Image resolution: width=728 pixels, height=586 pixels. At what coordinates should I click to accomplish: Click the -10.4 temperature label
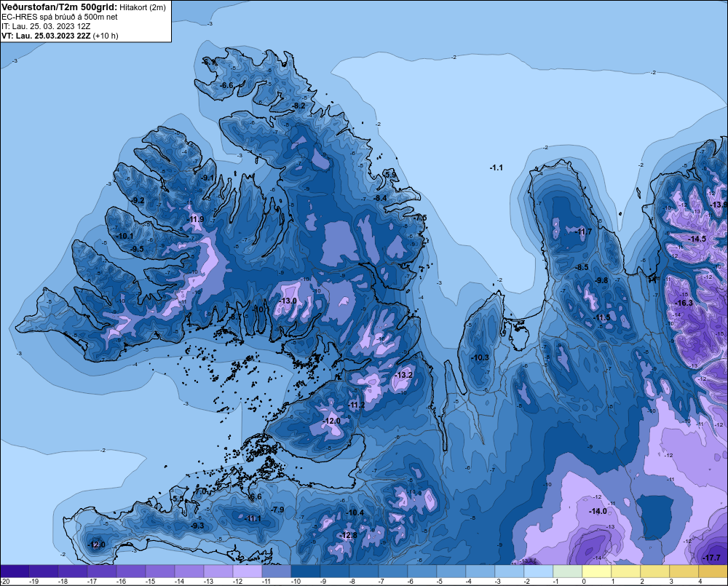pos(356,512)
